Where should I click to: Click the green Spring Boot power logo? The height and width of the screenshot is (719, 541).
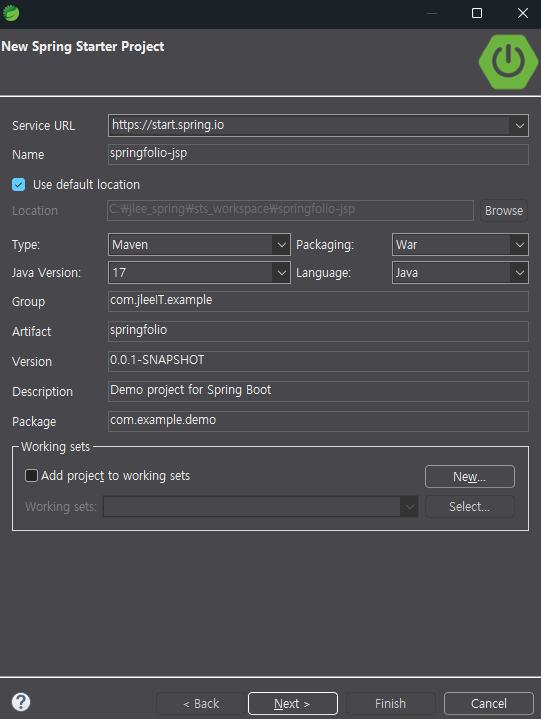508,61
